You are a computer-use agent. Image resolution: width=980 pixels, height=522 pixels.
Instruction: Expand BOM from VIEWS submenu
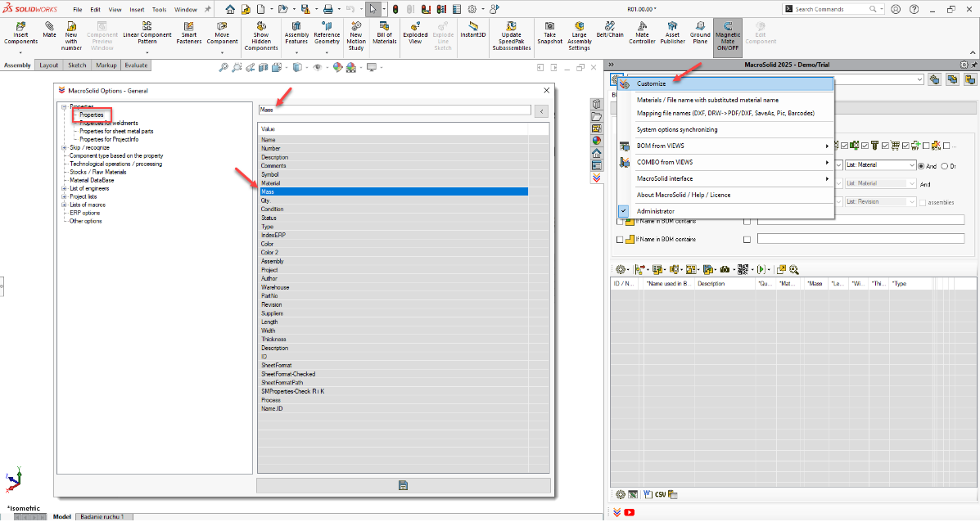point(725,146)
